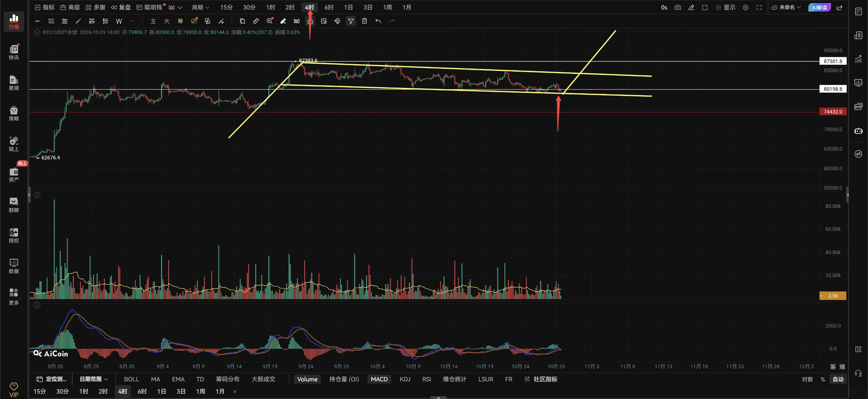
Task: Click the AI解读 button
Action: 820,7
